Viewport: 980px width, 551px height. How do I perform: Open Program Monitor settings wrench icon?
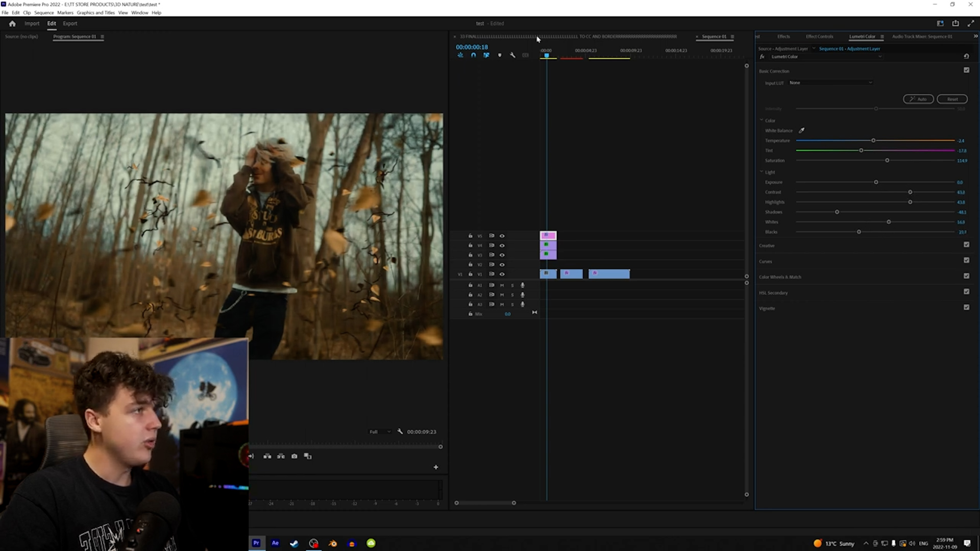[400, 432]
